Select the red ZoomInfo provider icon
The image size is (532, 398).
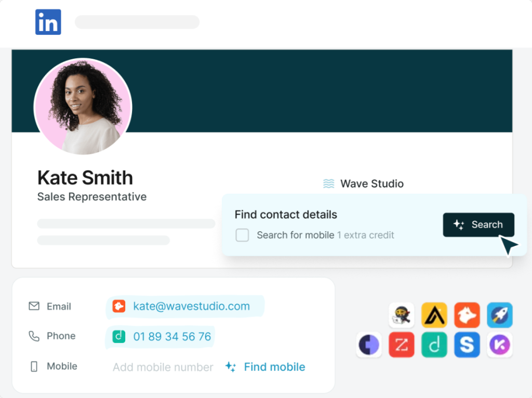pos(401,345)
